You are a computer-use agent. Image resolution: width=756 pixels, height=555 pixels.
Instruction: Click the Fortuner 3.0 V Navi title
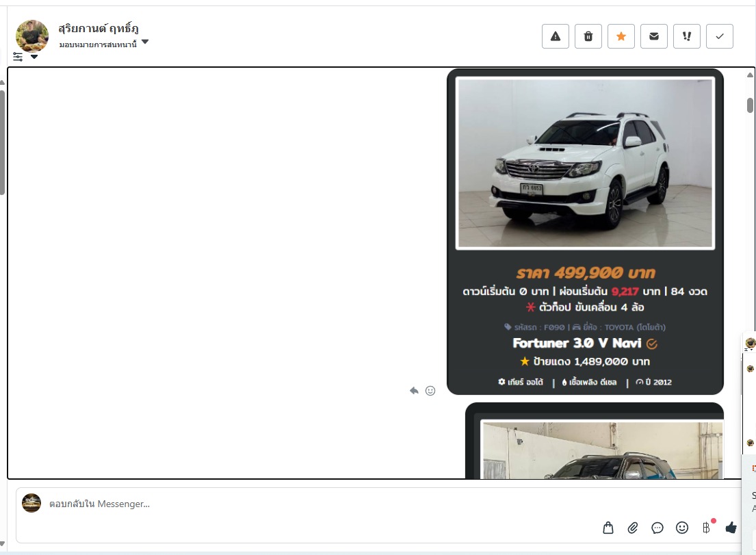click(577, 344)
